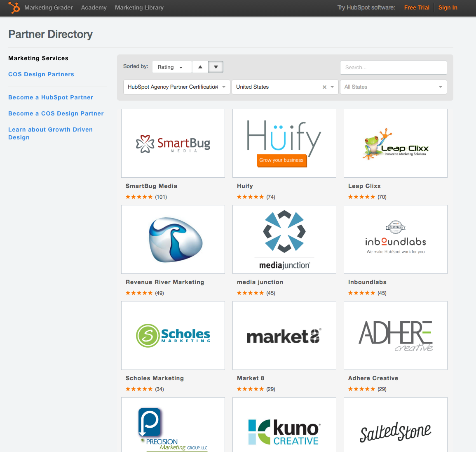476x452 pixels.
Task: Open Marketing Grader in the top navigation
Action: click(49, 7)
